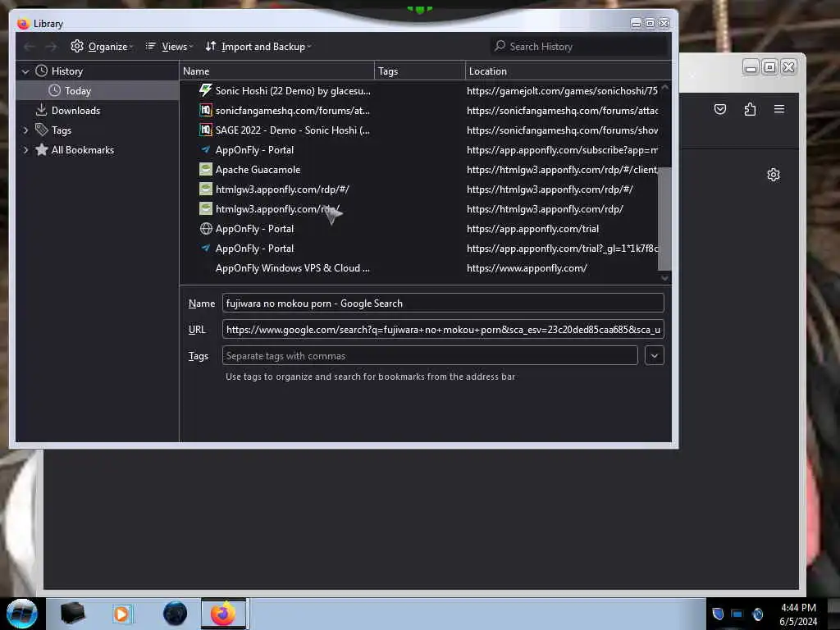Image resolution: width=840 pixels, height=630 pixels.
Task: Select sonicfangameshq.com/forums/at... history row
Action: [x=419, y=111]
